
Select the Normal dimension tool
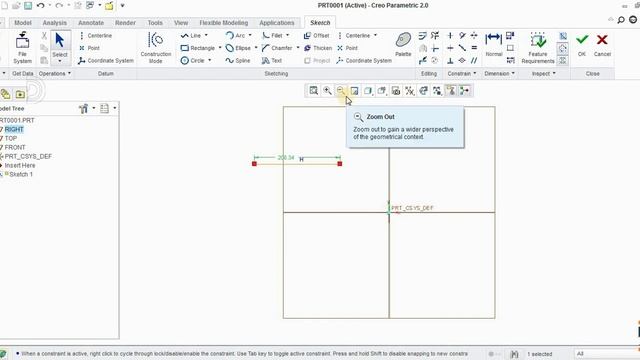click(x=493, y=45)
